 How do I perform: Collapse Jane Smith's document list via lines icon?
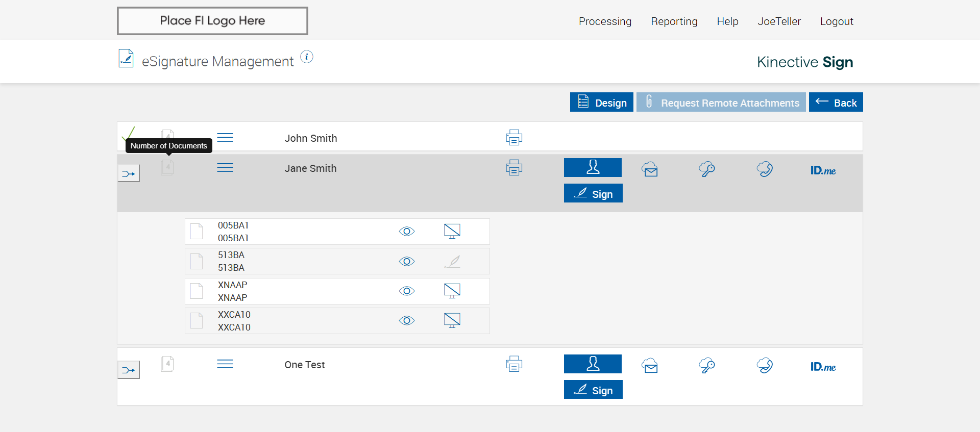tap(225, 168)
